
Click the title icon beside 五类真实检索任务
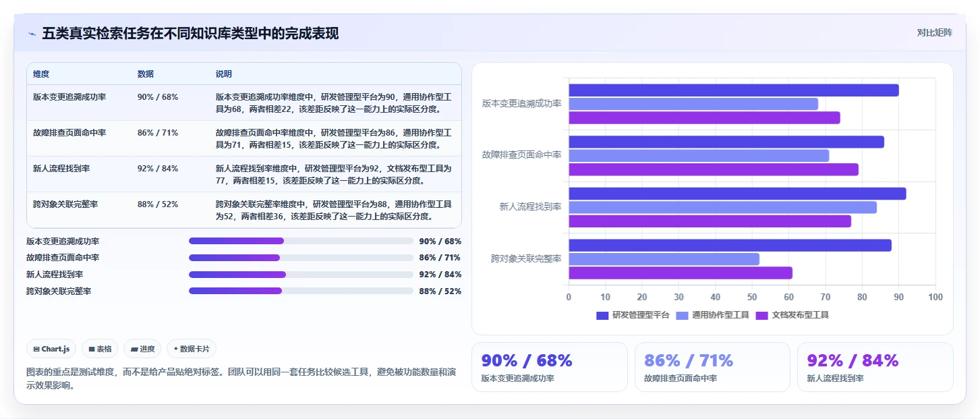[x=32, y=34]
